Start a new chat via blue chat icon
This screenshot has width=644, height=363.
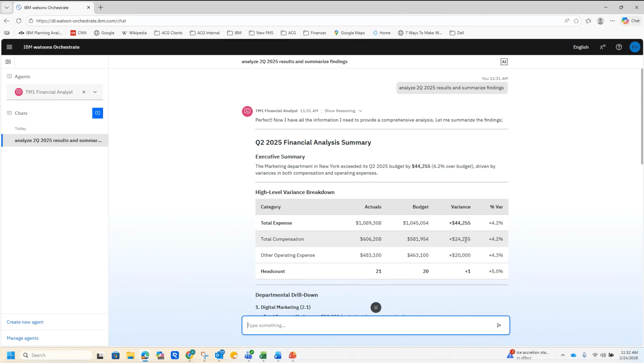[x=98, y=113]
